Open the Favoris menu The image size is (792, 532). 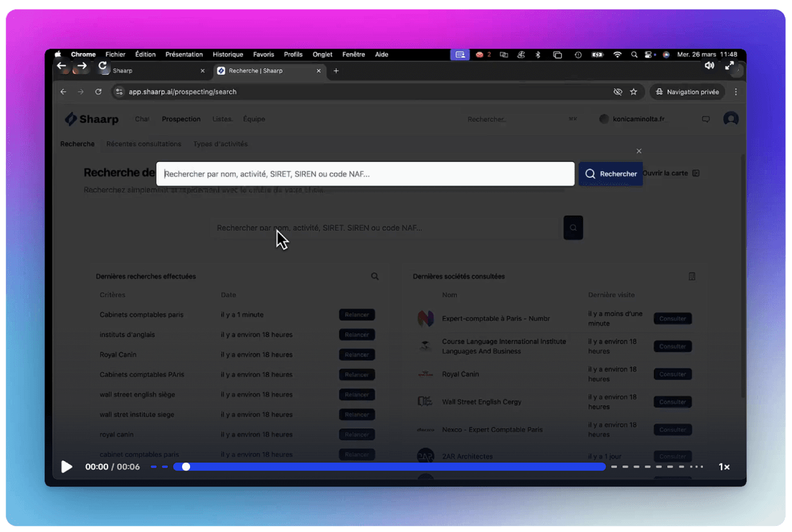[264, 54]
